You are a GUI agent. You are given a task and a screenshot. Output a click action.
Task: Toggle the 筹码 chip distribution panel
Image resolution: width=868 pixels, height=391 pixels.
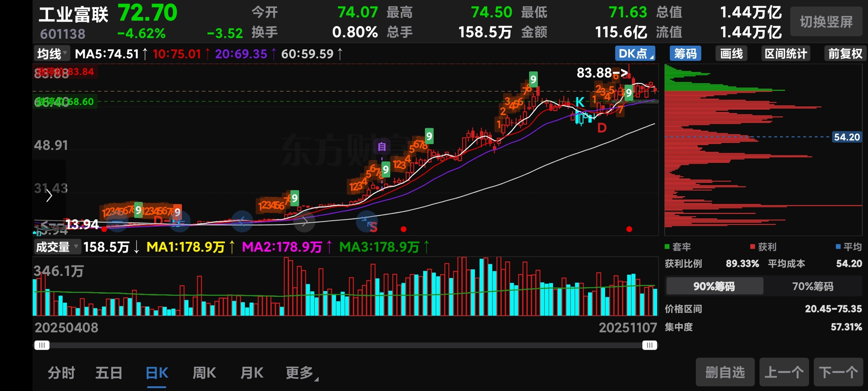coord(685,54)
